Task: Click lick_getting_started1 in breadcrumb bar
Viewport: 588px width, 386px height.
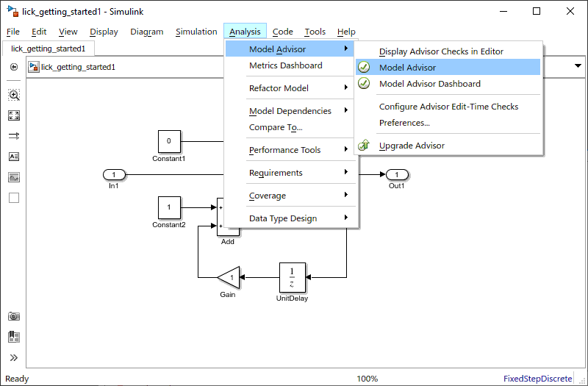Action: 78,67
